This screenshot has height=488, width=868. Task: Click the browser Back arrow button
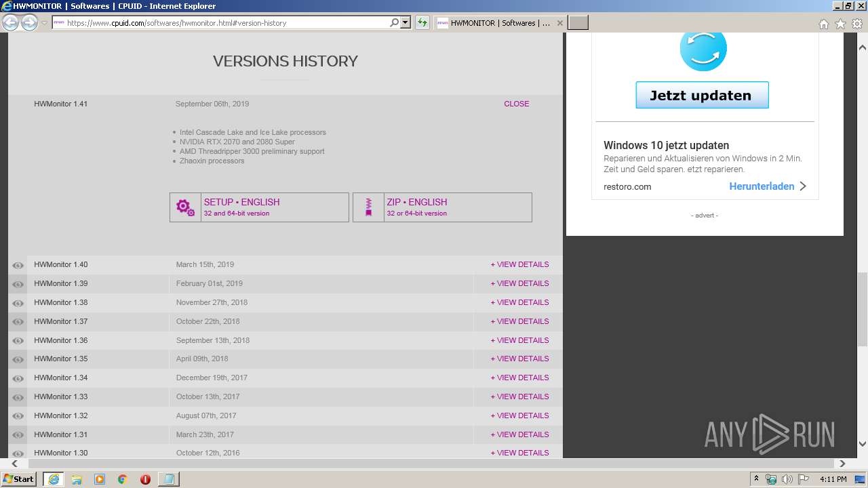(x=10, y=23)
